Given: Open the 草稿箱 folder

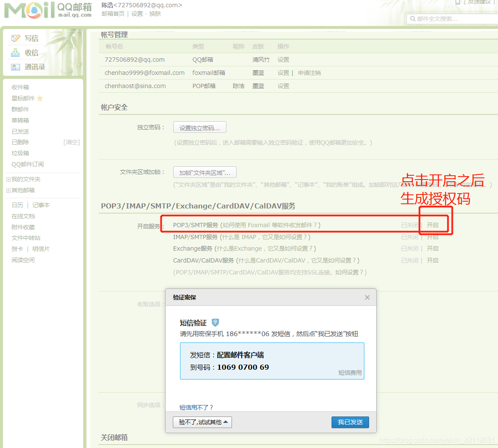Looking at the screenshot, I should 20,121.
